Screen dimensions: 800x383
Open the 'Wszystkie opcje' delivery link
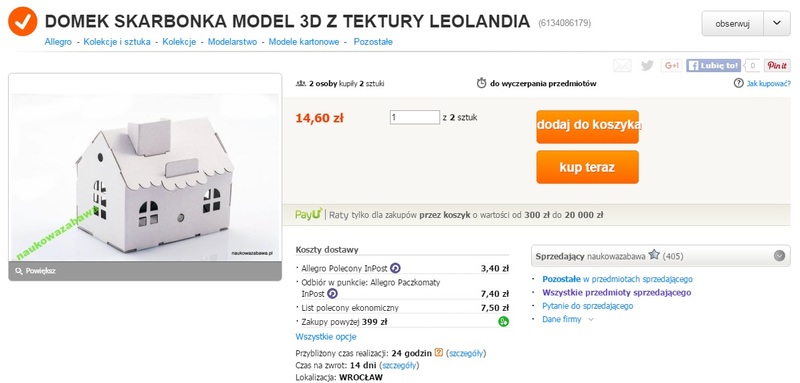pos(326,337)
